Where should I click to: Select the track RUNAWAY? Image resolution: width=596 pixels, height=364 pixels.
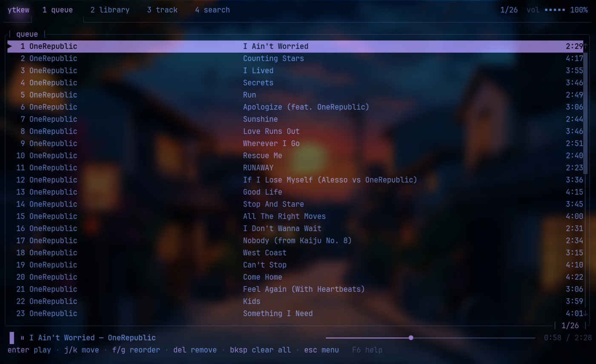point(295,168)
